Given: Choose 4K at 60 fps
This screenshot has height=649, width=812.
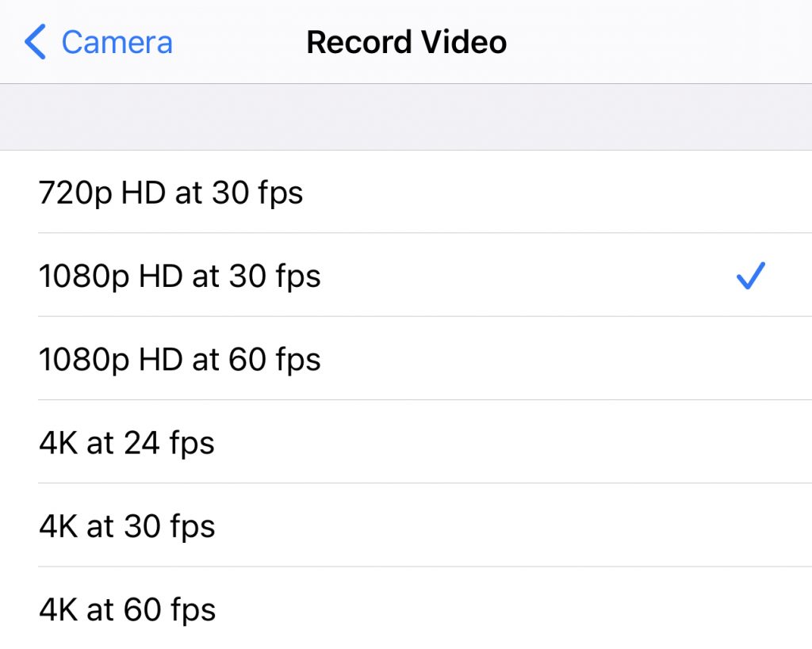Looking at the screenshot, I should click(406, 608).
